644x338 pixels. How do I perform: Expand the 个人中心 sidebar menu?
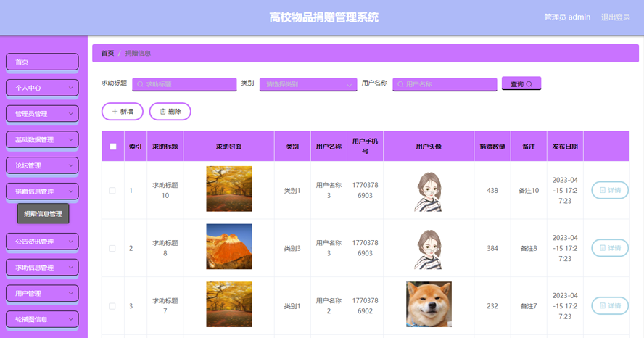42,88
